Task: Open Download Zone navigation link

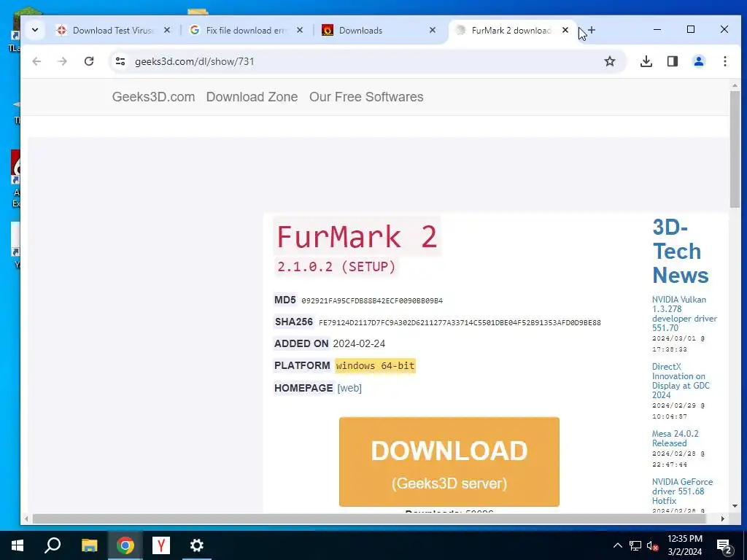Action: (x=252, y=97)
